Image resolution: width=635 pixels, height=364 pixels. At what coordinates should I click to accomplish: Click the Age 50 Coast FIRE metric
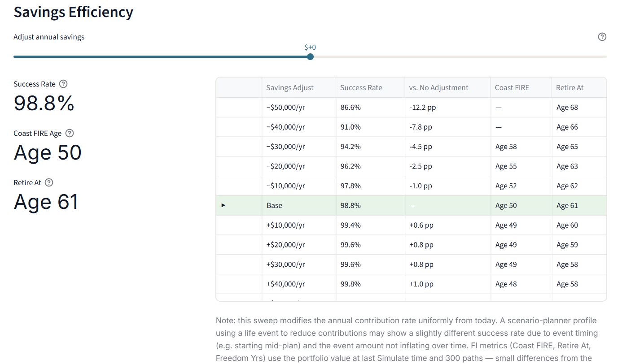(x=47, y=153)
